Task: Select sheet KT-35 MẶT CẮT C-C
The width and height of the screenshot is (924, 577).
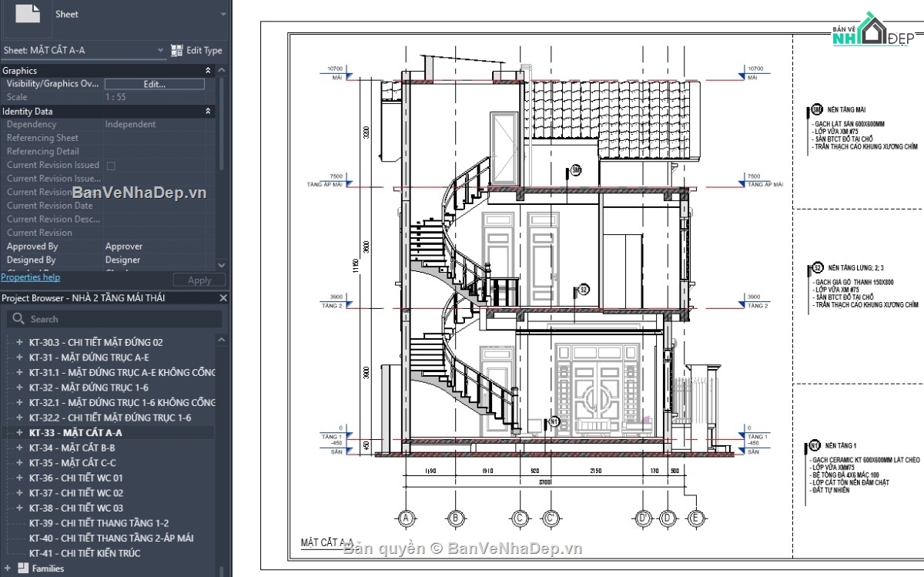Action: [72, 463]
